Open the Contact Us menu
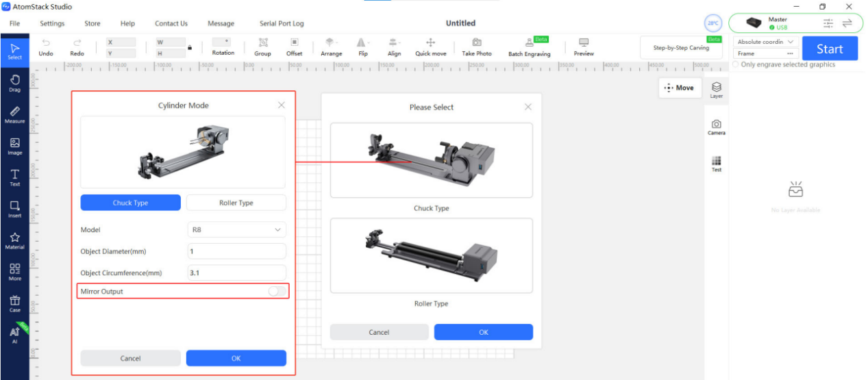868x380 pixels. [171, 23]
